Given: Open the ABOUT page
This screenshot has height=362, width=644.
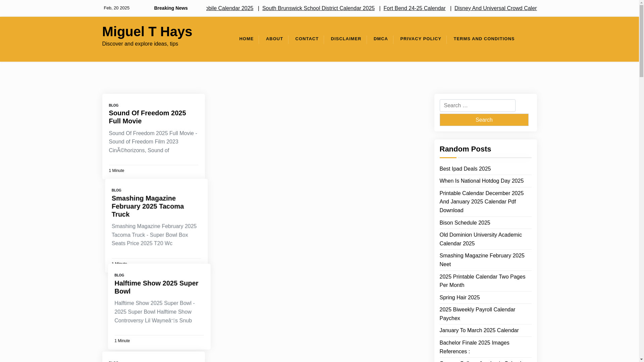Looking at the screenshot, I should click(x=274, y=39).
